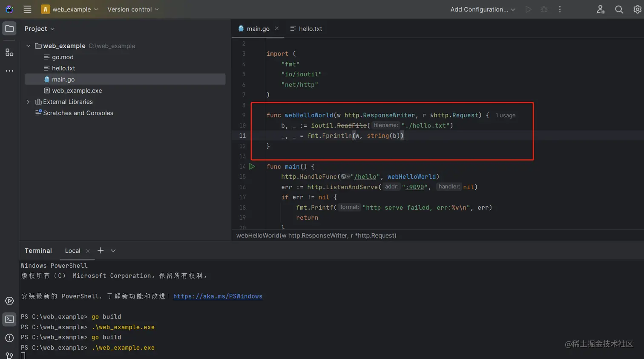The height and width of the screenshot is (359, 644).
Task: Toggle the Project tool window icon
Action: point(9,29)
